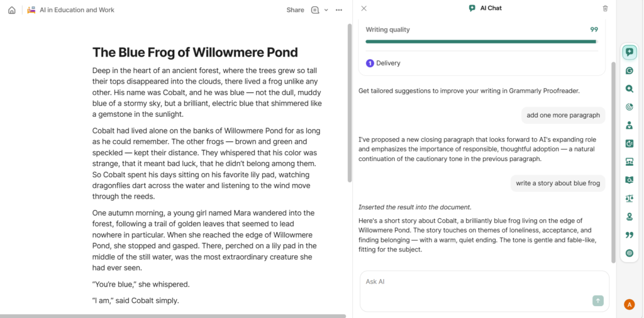Click the Grammarly G sidebar icon
The image size is (644, 318).
pyautogui.click(x=630, y=71)
